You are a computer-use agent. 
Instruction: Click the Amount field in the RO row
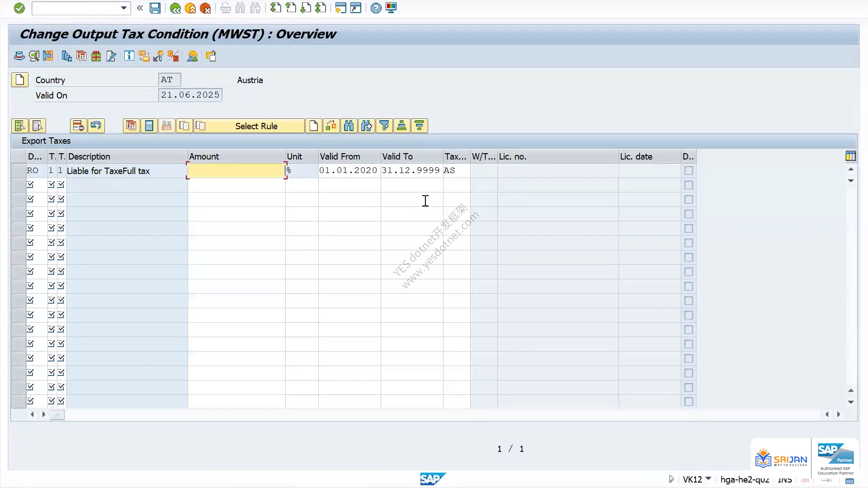click(x=236, y=171)
